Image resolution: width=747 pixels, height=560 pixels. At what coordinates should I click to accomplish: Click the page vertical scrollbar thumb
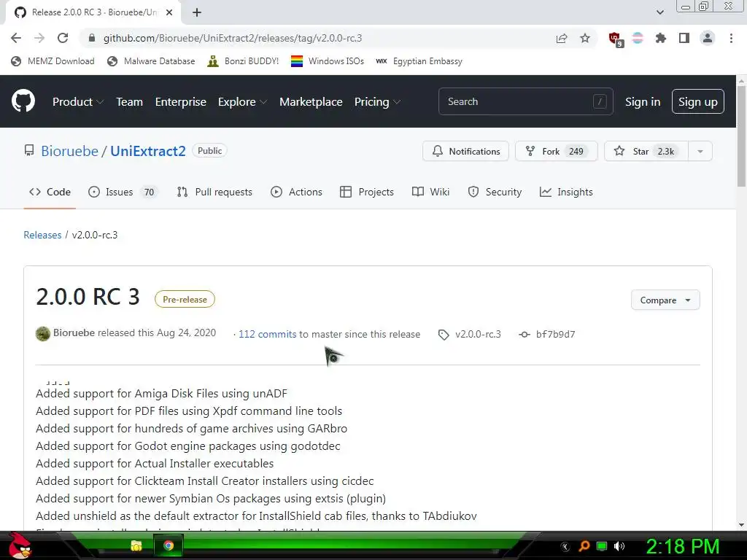pyautogui.click(x=741, y=137)
